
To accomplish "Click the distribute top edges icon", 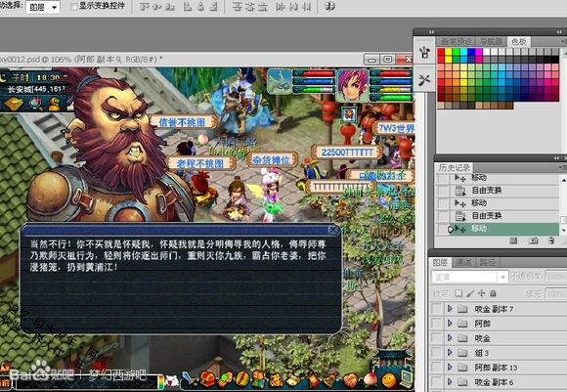I will (237, 7).
